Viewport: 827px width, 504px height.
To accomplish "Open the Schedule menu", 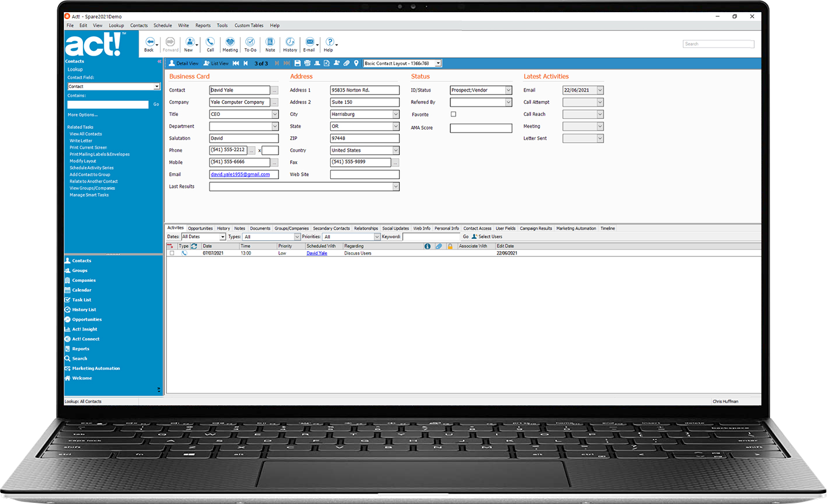I will tap(162, 26).
